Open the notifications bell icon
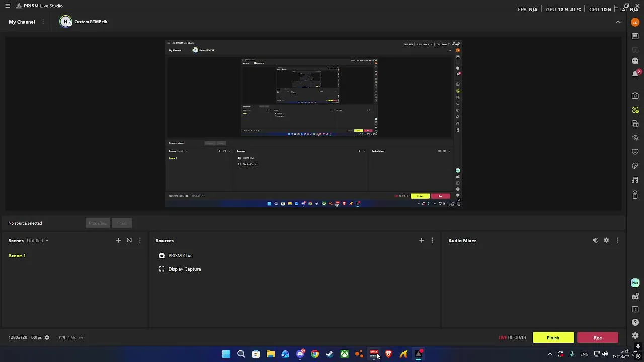Screen dimensions: 644x362 tap(635, 74)
